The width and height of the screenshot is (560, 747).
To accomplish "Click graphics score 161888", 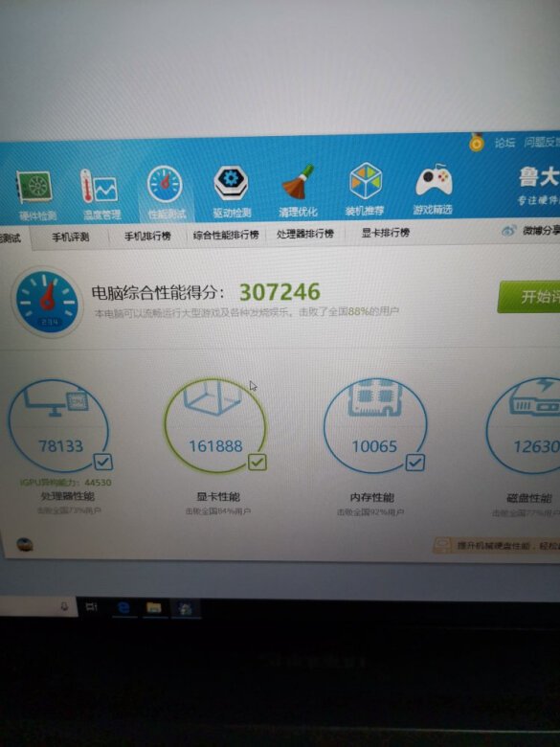I will tap(215, 446).
